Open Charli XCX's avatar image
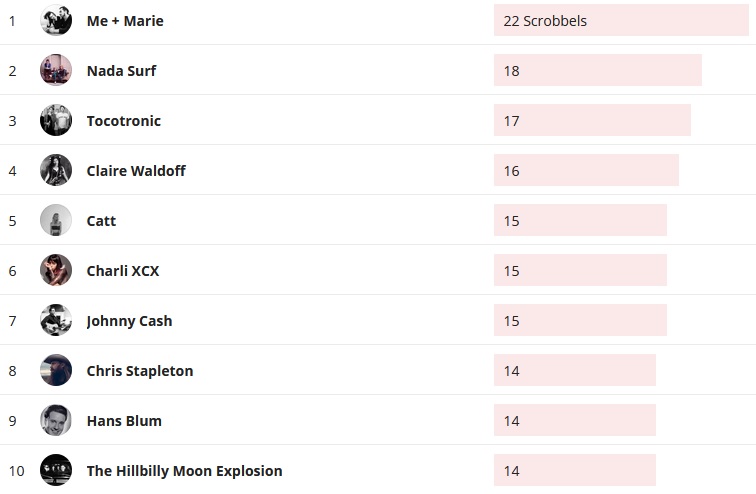The width and height of the screenshot is (756, 494). point(56,270)
